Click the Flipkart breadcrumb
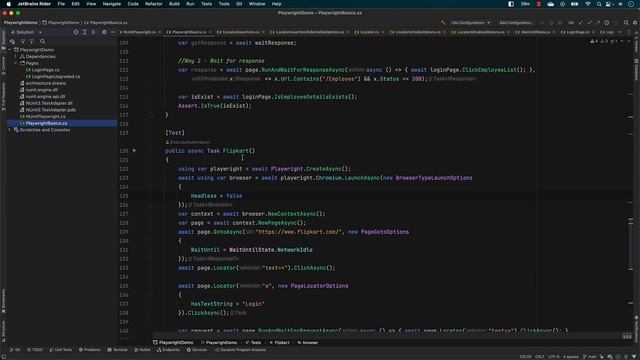The height and width of the screenshot is (360, 640). pyautogui.click(x=280, y=342)
